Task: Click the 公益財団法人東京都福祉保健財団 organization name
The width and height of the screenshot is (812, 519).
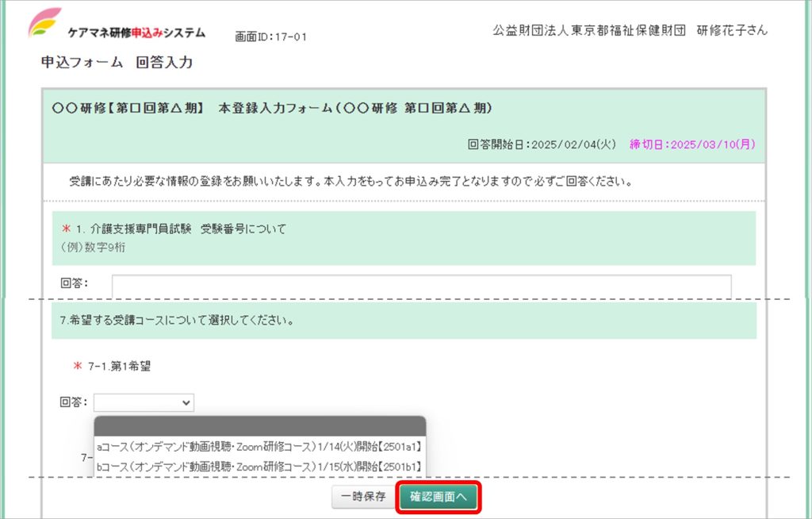Action: pos(588,30)
